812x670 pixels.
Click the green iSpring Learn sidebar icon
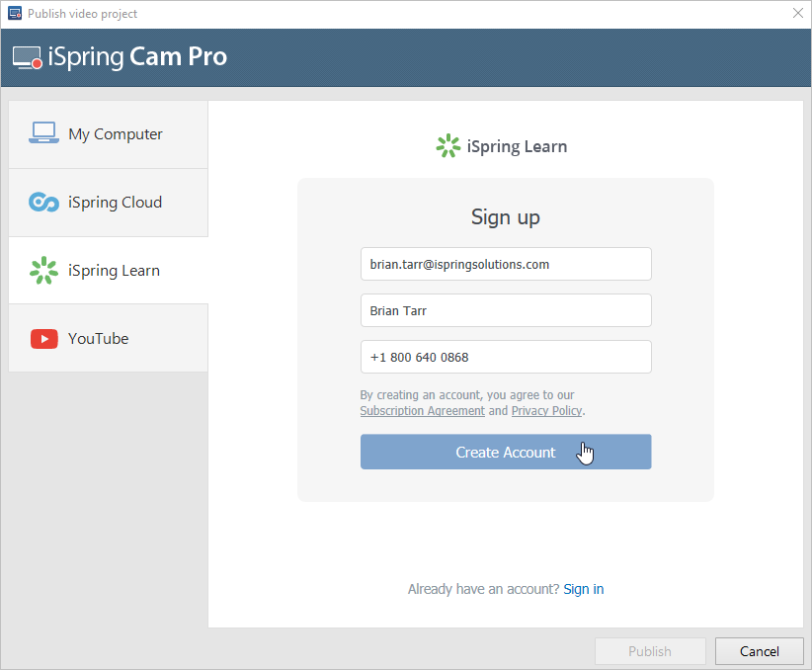click(x=43, y=270)
